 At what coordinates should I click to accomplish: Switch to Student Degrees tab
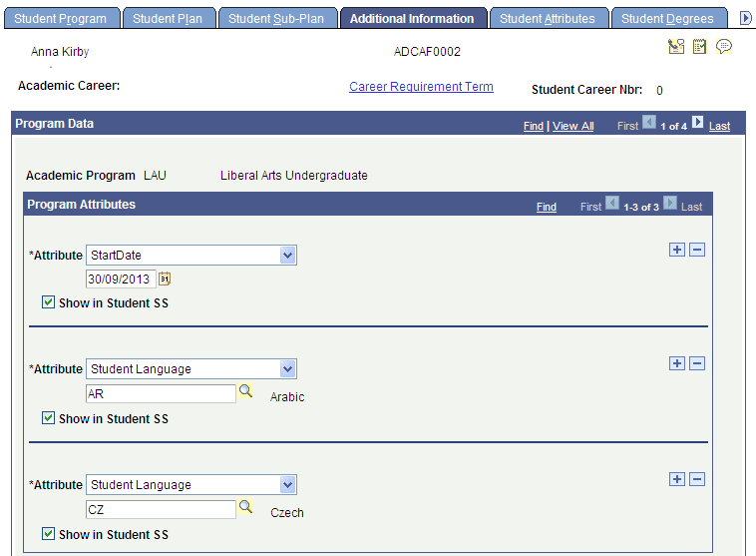668,18
